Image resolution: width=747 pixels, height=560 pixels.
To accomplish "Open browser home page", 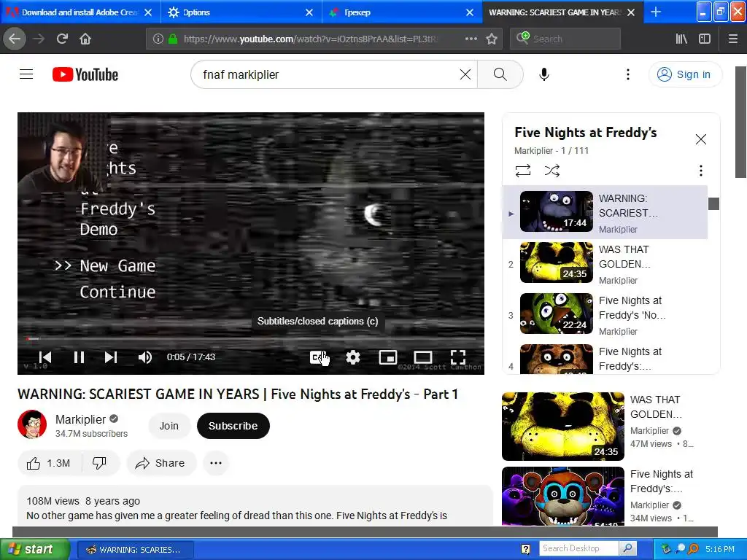I will (x=85, y=39).
